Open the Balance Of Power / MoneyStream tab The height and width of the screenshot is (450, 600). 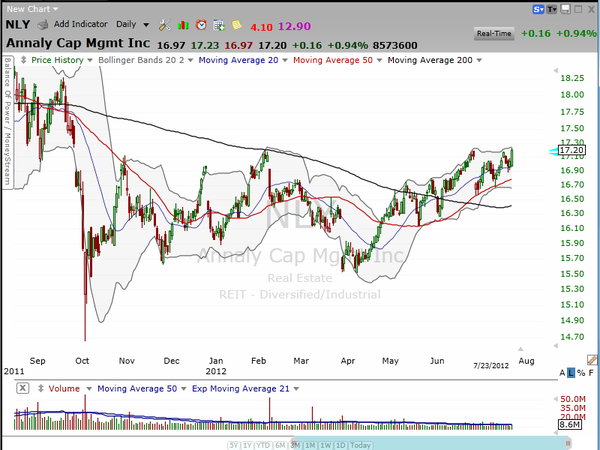coord(8,122)
